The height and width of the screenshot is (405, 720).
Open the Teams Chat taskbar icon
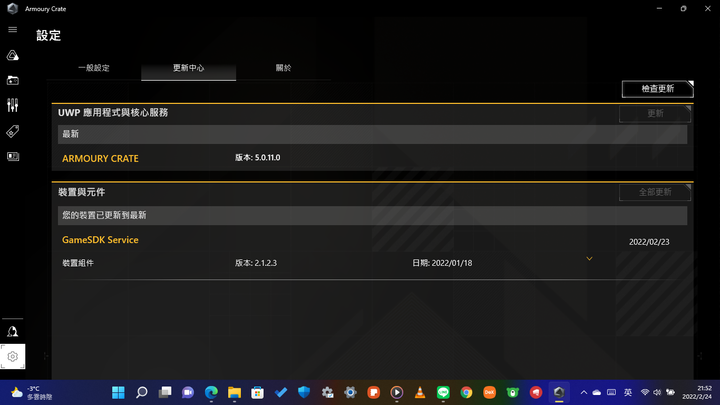click(188, 392)
